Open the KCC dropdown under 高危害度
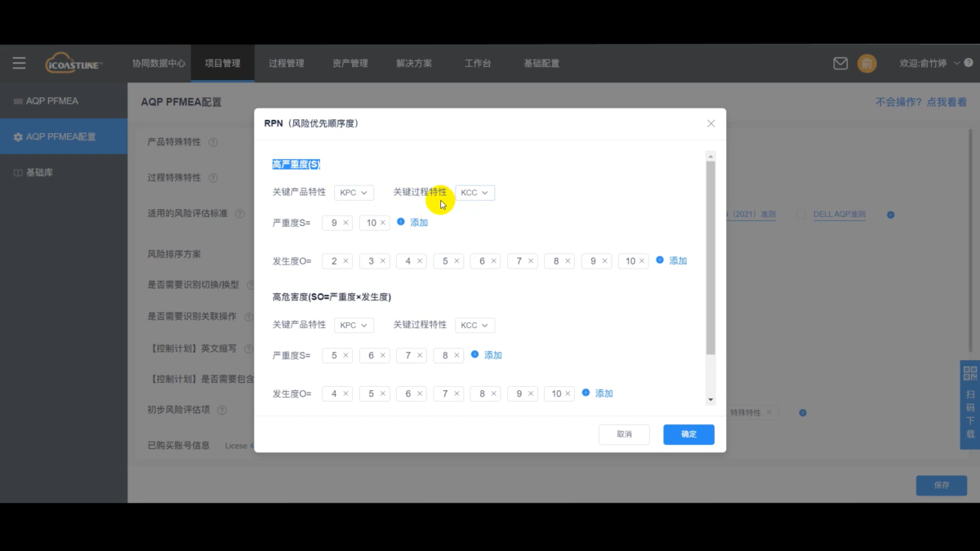 tap(474, 325)
